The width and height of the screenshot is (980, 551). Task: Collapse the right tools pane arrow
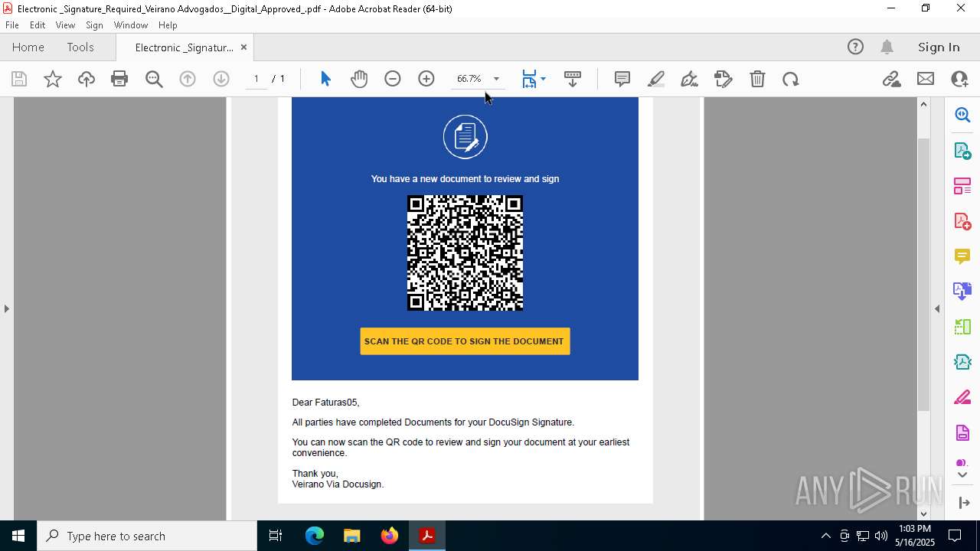pos(937,308)
